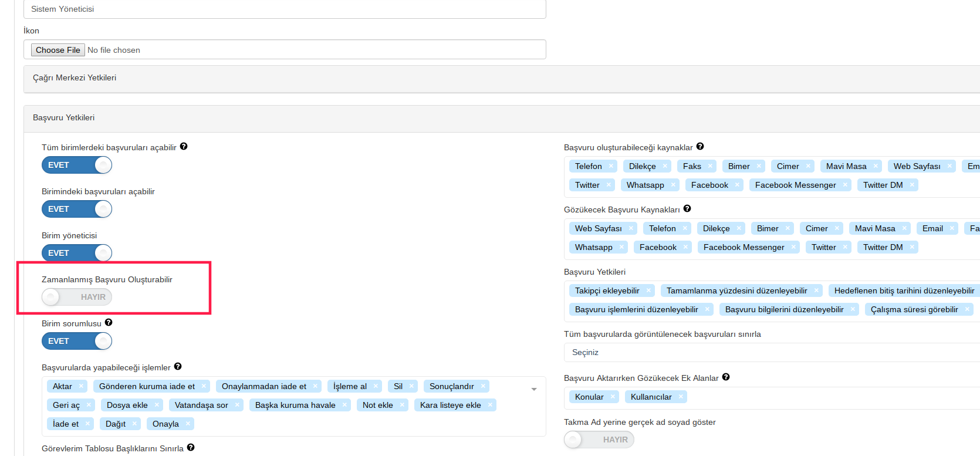Remove Kara listeye ekle tag
This screenshot has width=980, height=456.
pyautogui.click(x=490, y=405)
